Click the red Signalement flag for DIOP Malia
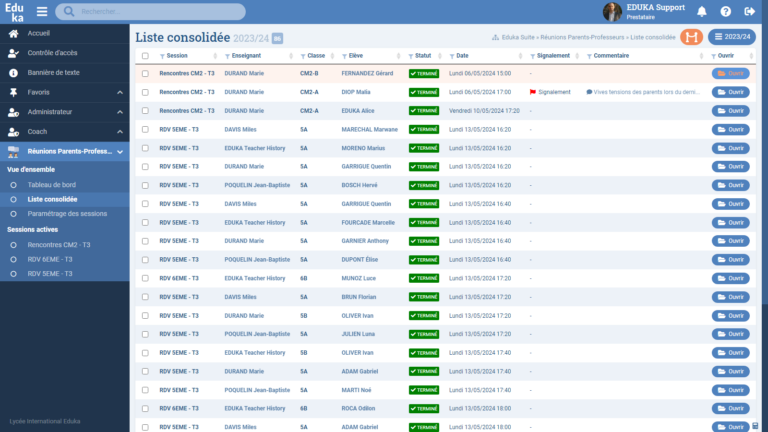Image resolution: width=768 pixels, height=432 pixels. [533, 92]
